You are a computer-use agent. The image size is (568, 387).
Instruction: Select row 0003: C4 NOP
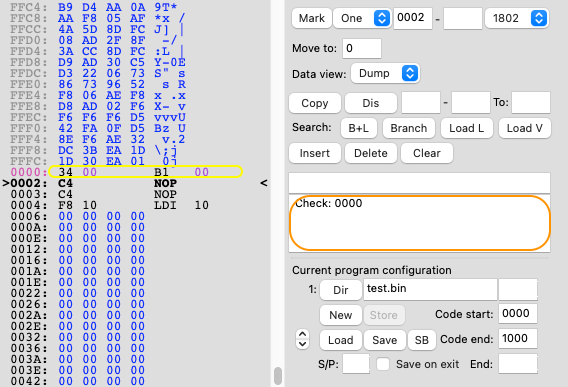93,194
